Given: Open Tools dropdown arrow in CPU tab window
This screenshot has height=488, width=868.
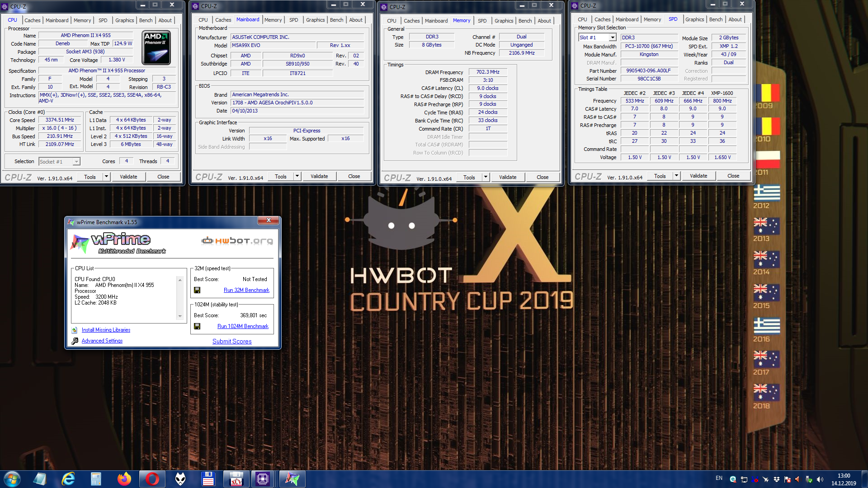Looking at the screenshot, I should point(106,177).
